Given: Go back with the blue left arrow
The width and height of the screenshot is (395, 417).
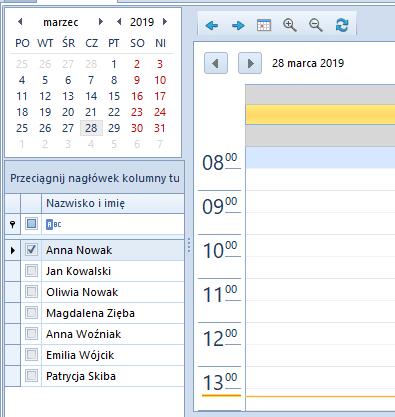Looking at the screenshot, I should (x=212, y=25).
